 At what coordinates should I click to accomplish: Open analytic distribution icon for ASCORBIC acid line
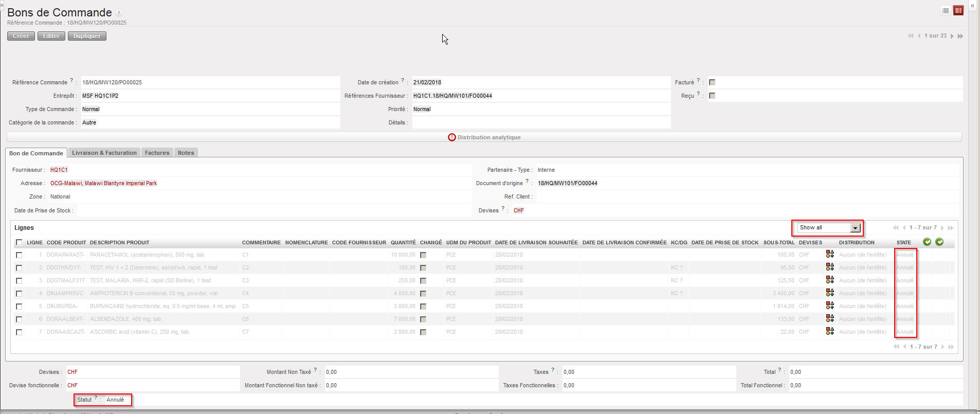coord(830,331)
